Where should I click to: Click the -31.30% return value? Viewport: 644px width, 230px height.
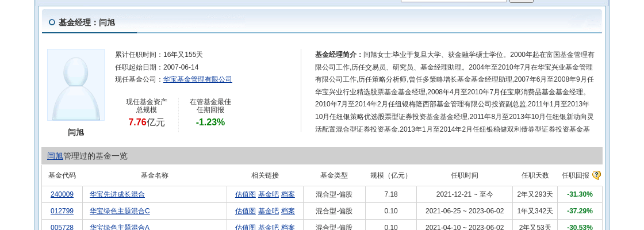(580, 194)
